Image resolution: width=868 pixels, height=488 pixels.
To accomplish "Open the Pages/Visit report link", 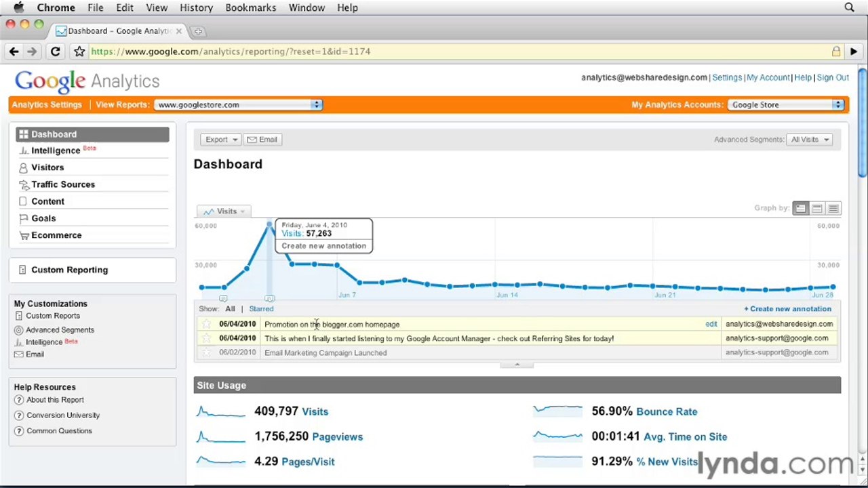I will (x=308, y=462).
